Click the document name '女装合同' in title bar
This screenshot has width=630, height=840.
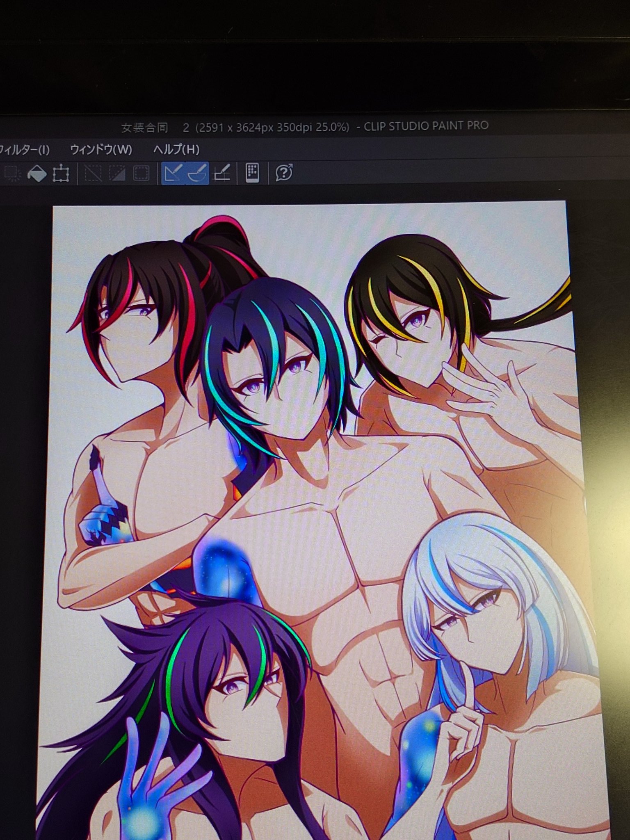coord(145,128)
